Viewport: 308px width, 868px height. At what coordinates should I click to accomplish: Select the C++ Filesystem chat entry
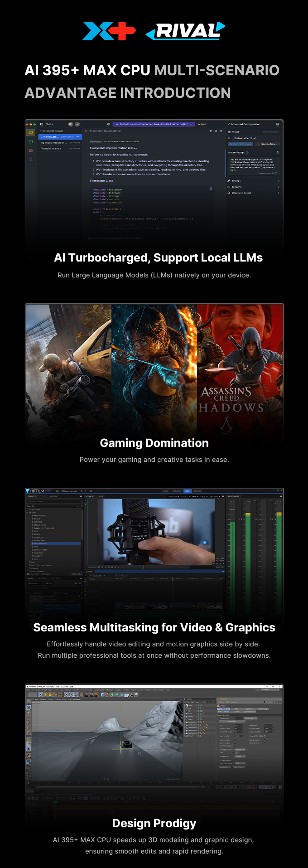(x=60, y=136)
